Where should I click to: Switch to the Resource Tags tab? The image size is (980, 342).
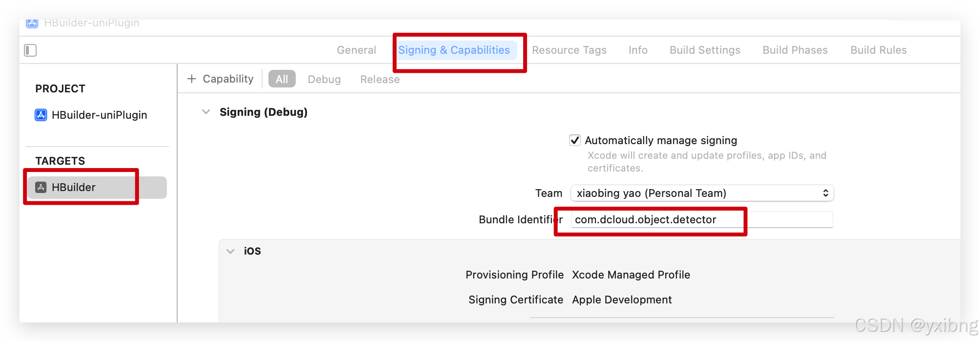pos(569,50)
